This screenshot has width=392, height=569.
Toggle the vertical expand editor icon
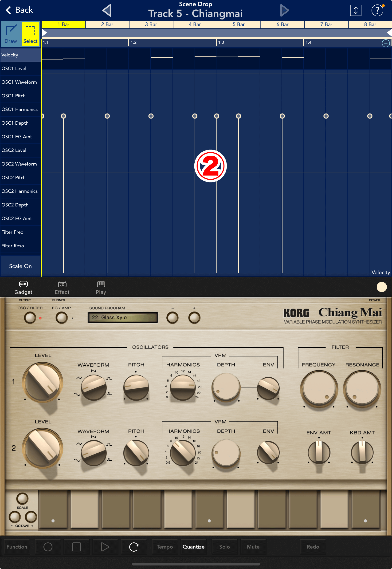(355, 10)
